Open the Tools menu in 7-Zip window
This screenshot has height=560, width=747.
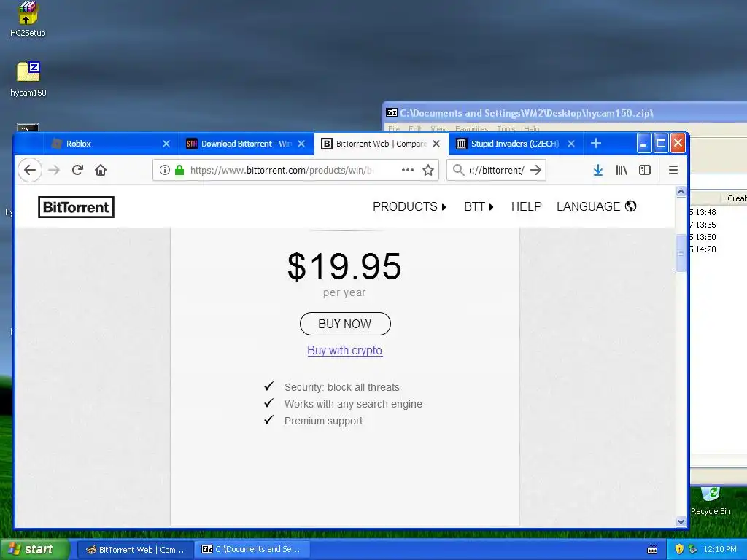pos(506,129)
